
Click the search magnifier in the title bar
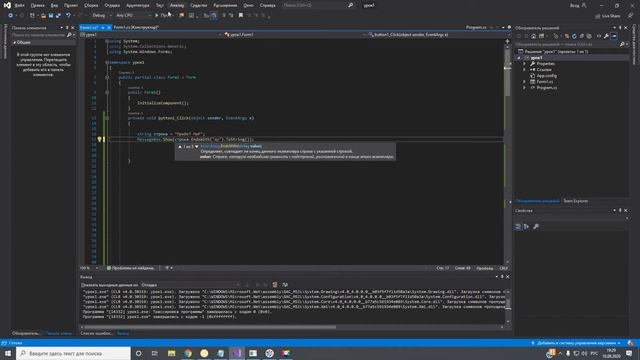pos(351,6)
